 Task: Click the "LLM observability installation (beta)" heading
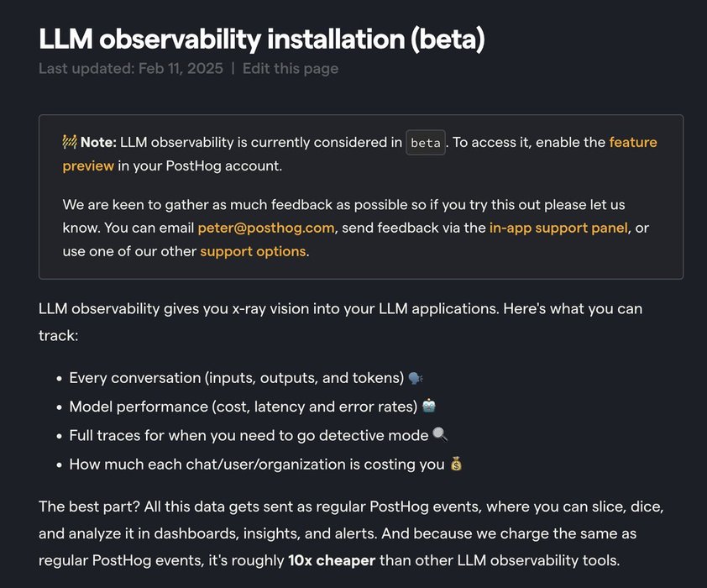261,39
